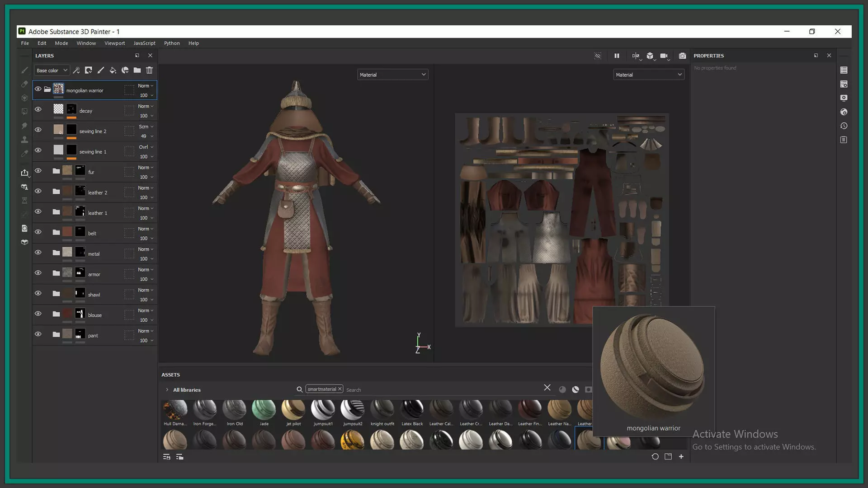Open the Viewport menu

click(114, 43)
